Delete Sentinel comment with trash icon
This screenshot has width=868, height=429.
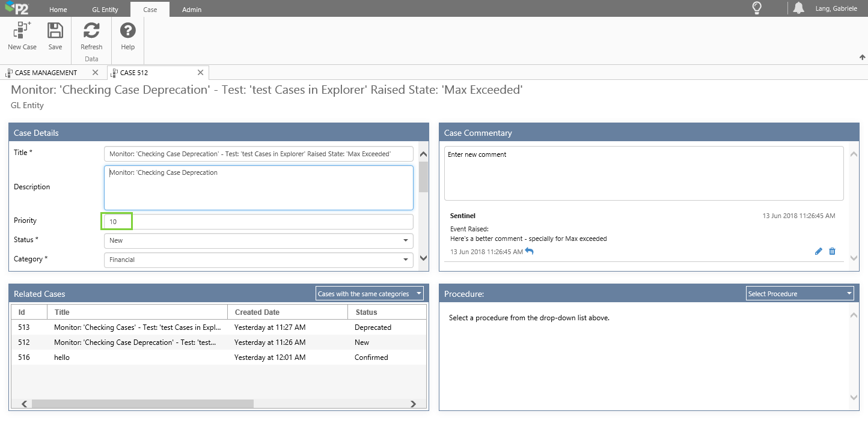[832, 251]
